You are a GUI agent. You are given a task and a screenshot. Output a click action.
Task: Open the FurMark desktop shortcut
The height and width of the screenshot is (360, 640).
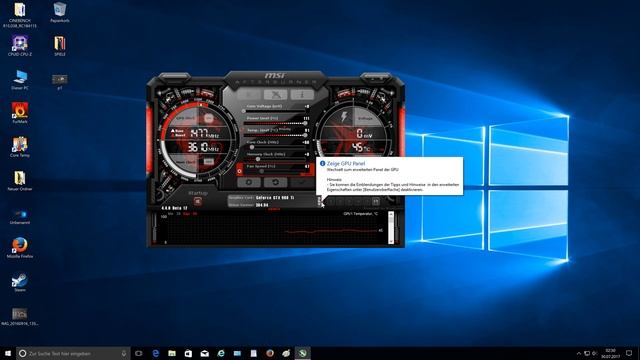(x=20, y=113)
